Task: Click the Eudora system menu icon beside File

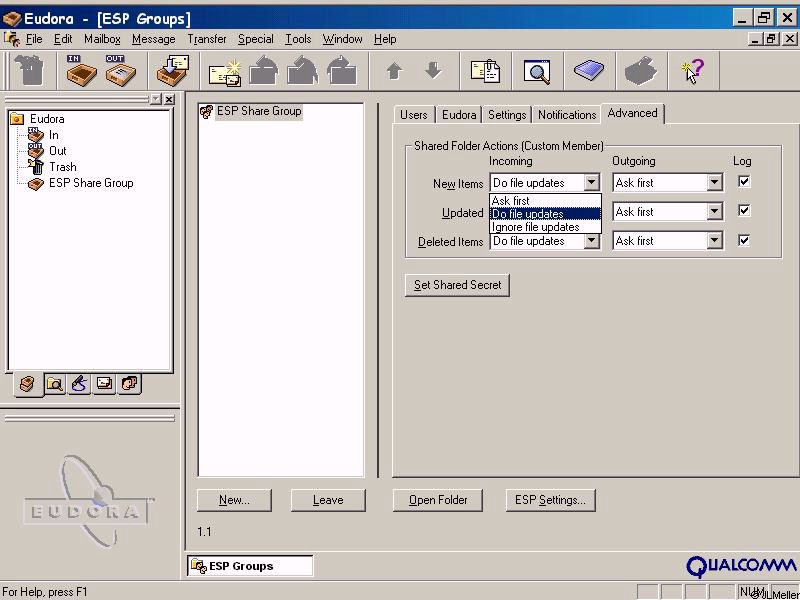Action: point(11,39)
